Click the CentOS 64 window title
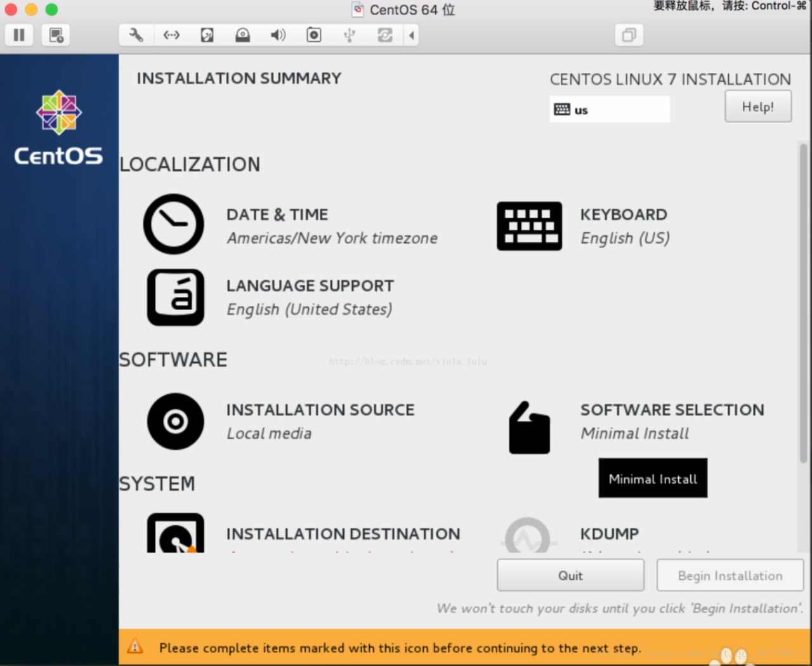The image size is (812, 666). click(412, 10)
